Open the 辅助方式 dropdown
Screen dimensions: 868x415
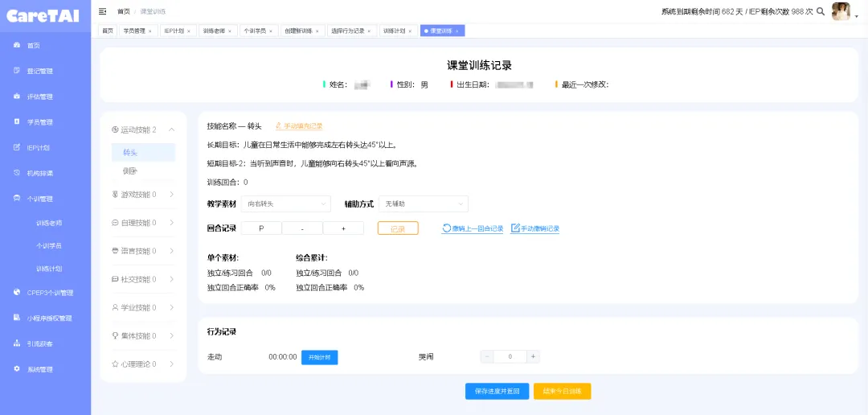click(424, 204)
